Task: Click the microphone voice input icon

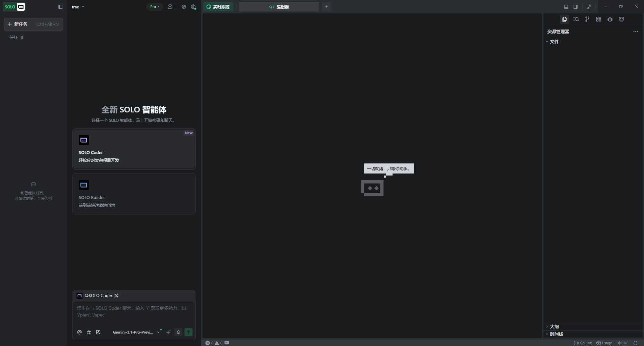Action: 178,332
